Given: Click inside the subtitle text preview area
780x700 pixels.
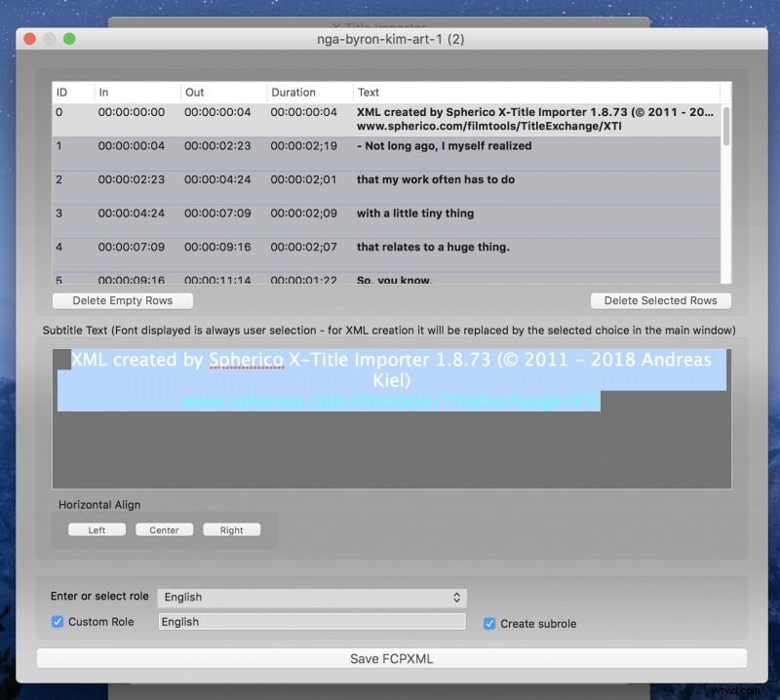Looking at the screenshot, I should [x=390, y=448].
